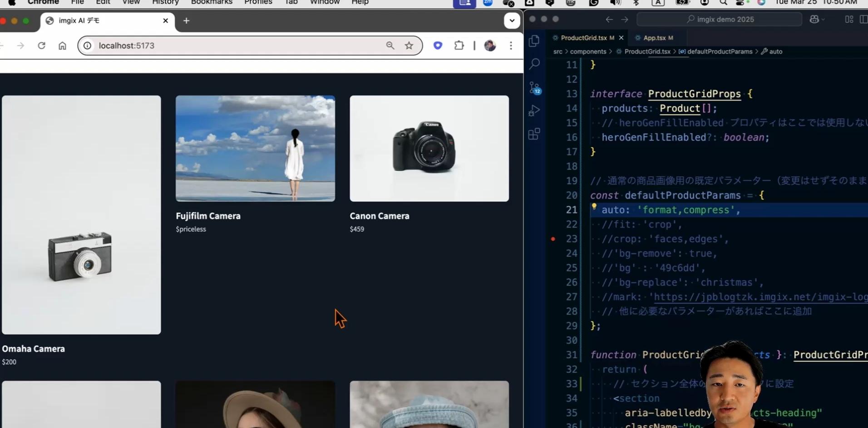
Task: Open the imgix demo 2025 command search
Action: pyautogui.click(x=720, y=19)
